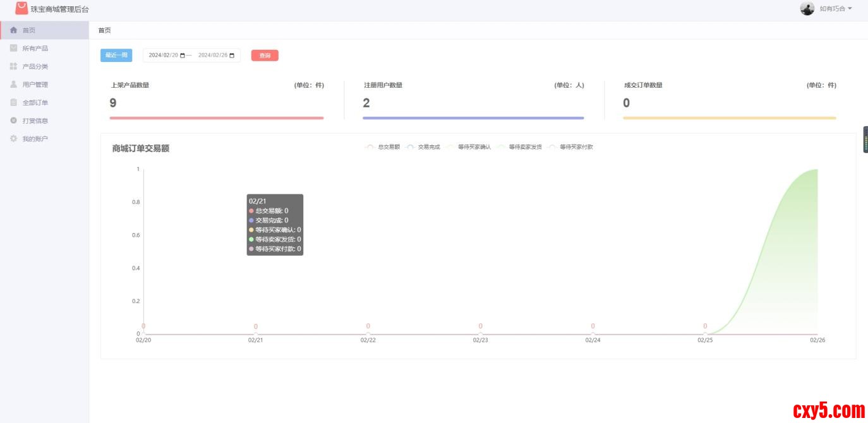Viewport: 868px width, 423px height.
Task: Toggle 交易完成 series in chart legend
Action: 423,147
